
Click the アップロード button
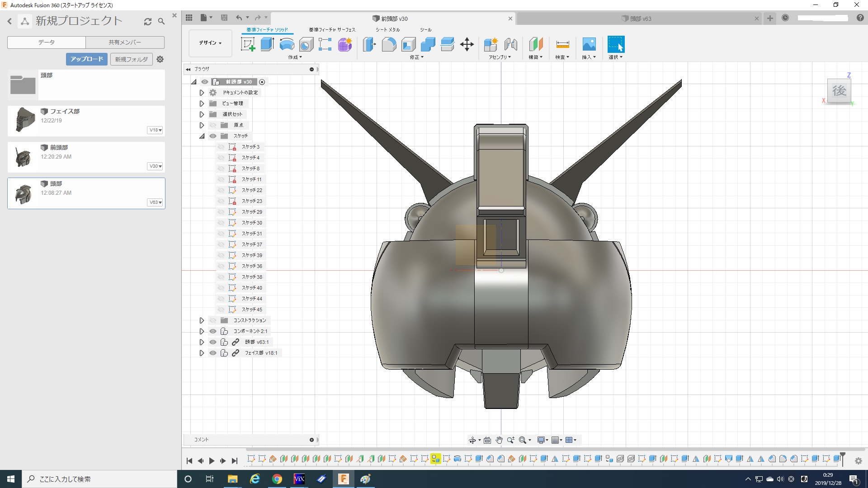pyautogui.click(x=86, y=59)
